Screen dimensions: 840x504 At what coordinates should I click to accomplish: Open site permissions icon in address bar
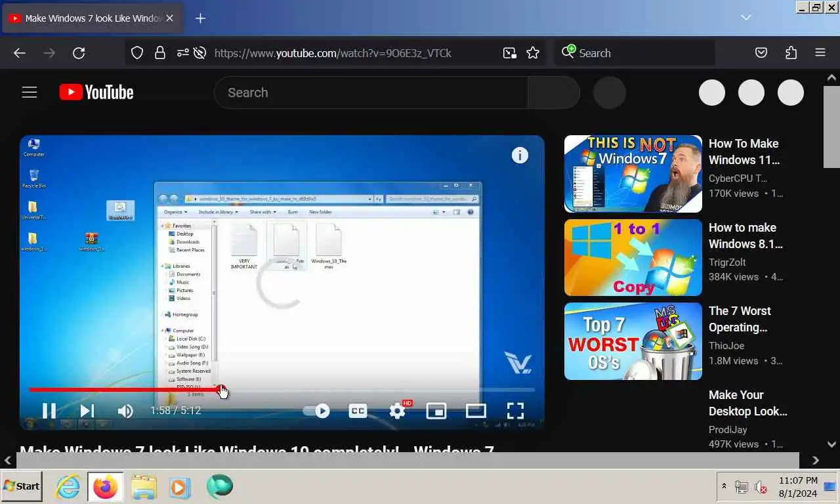point(182,53)
